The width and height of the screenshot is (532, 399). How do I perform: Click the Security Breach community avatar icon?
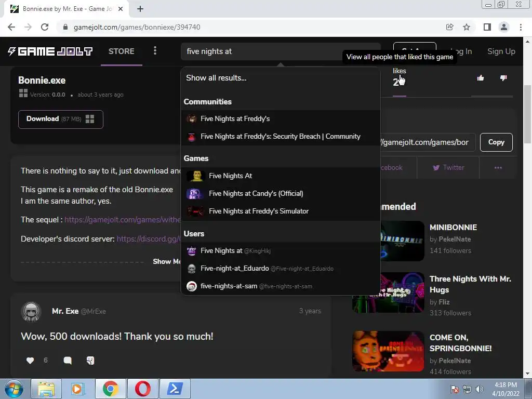click(192, 137)
